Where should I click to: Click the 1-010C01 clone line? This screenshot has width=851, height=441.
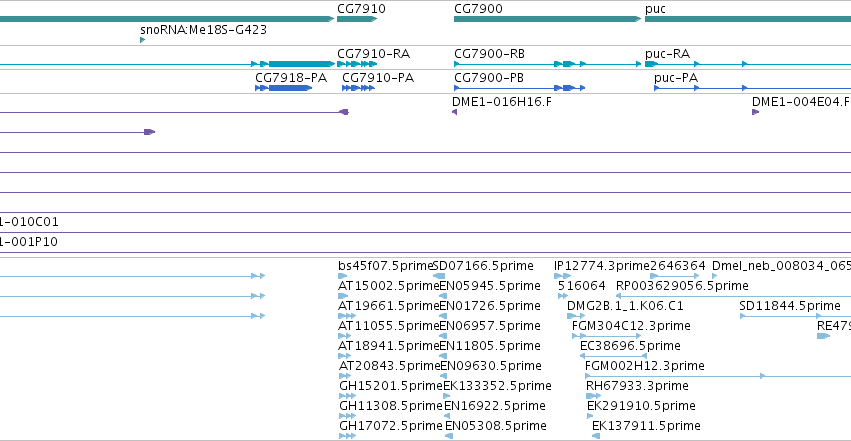[426, 233]
